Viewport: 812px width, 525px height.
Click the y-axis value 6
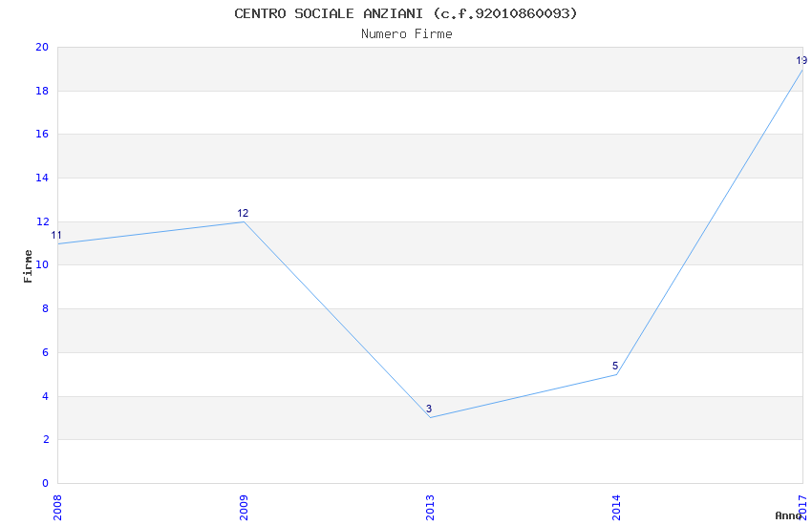pos(46,352)
